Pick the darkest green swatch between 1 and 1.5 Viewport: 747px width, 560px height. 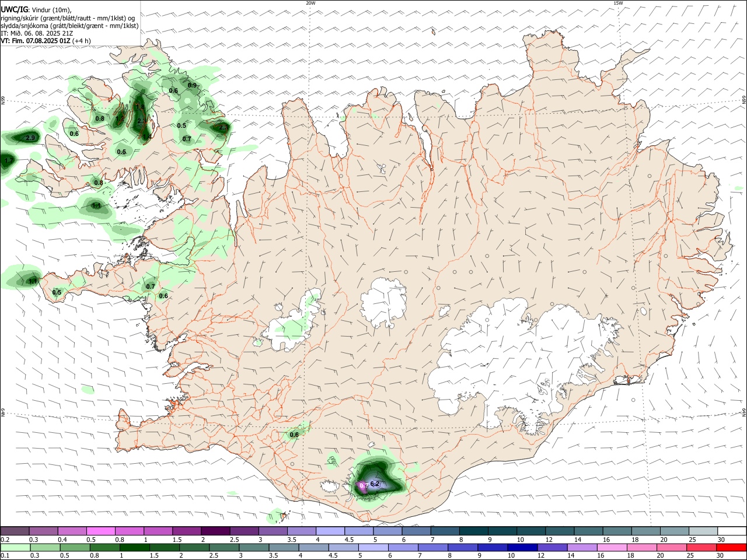(135, 547)
